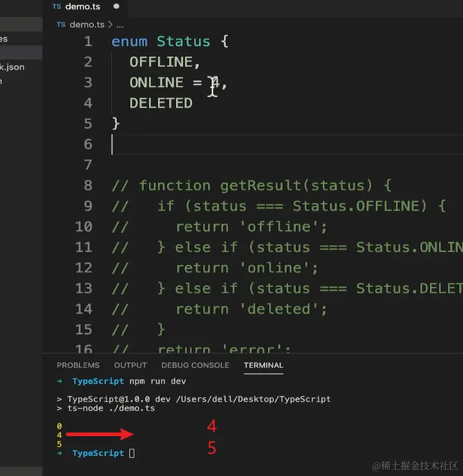Click the 'online' string on line 12

(274, 268)
